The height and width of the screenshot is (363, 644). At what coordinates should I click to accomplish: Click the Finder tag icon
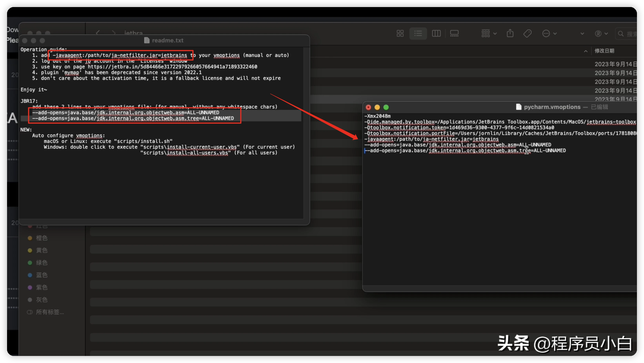(527, 33)
